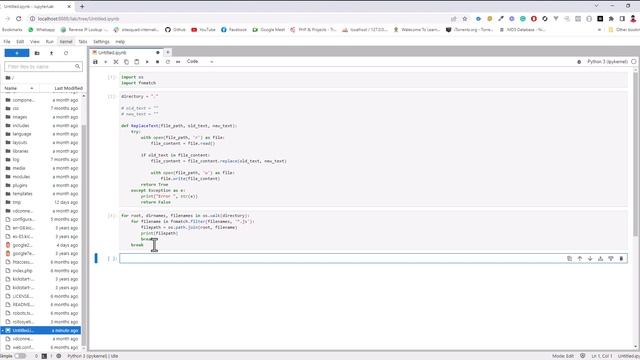Open the language folder in file list
Viewport: 640px width, 360px height.
41,134
